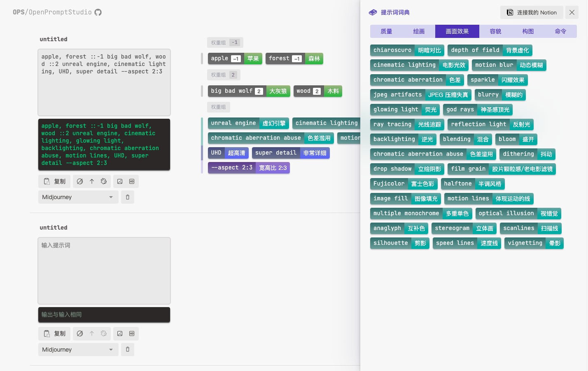Close the 提示词词典 panel
The height and width of the screenshot is (371, 588).
[572, 12]
